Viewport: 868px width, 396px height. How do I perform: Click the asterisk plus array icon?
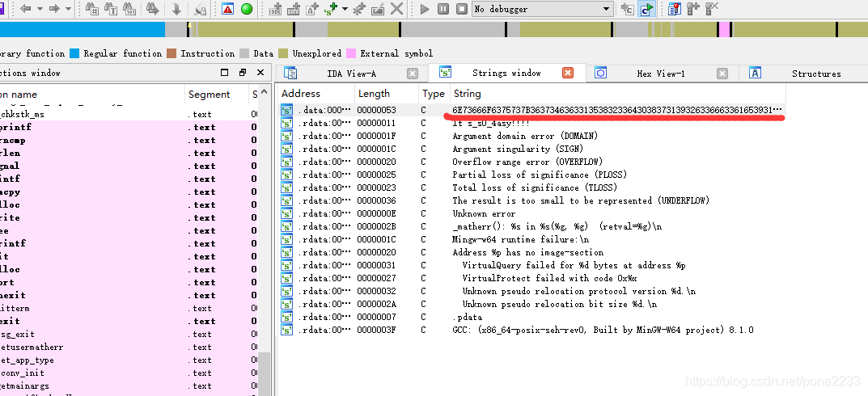coord(359,9)
